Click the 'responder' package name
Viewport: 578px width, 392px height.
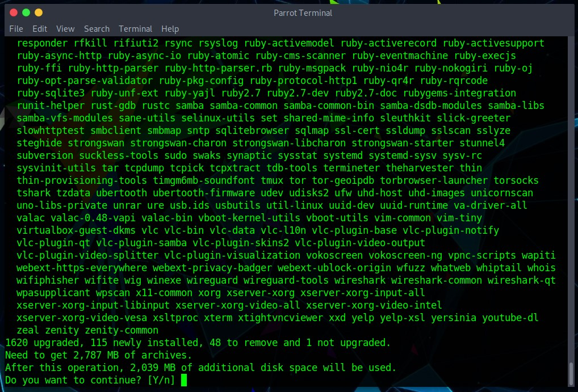[x=42, y=43]
